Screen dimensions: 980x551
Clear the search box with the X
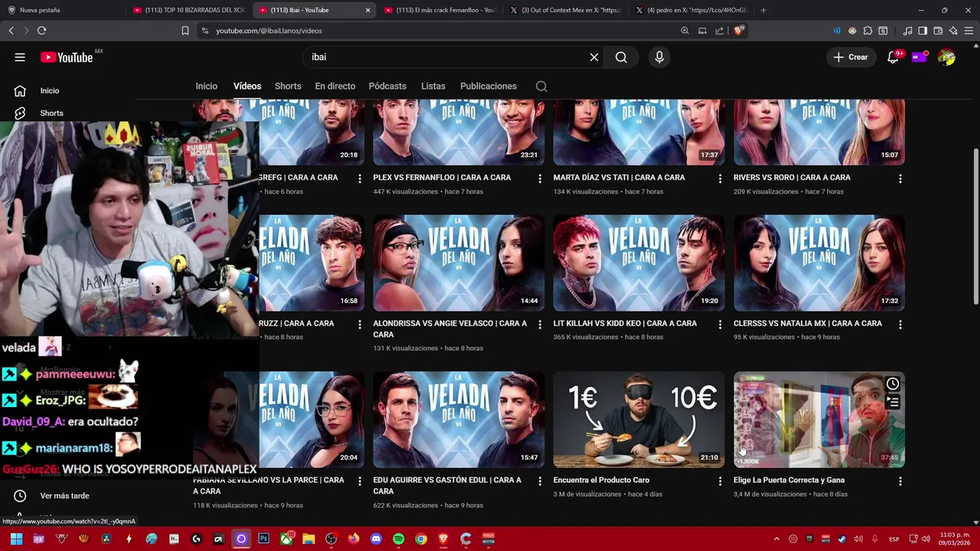tap(594, 57)
